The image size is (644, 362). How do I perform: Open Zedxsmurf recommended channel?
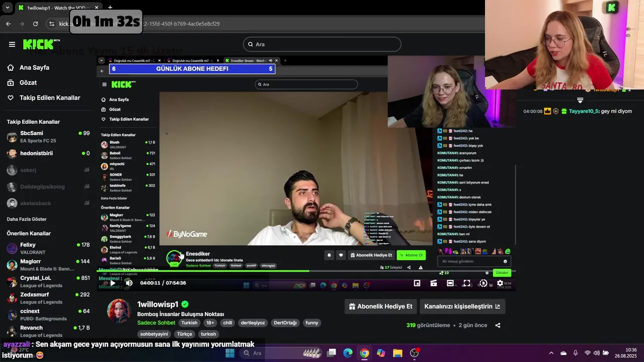point(48,298)
